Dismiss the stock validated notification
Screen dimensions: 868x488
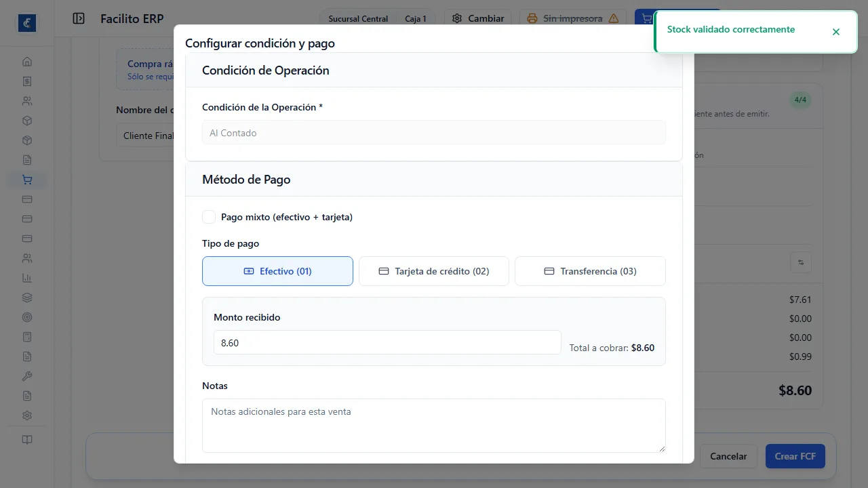pyautogui.click(x=836, y=32)
